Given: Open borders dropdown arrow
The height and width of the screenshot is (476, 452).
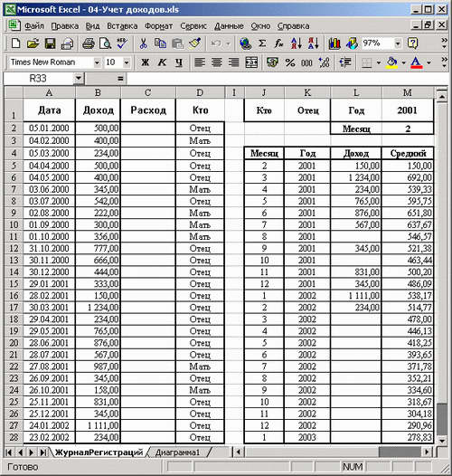Looking at the screenshot, I should pyautogui.click(x=379, y=62).
